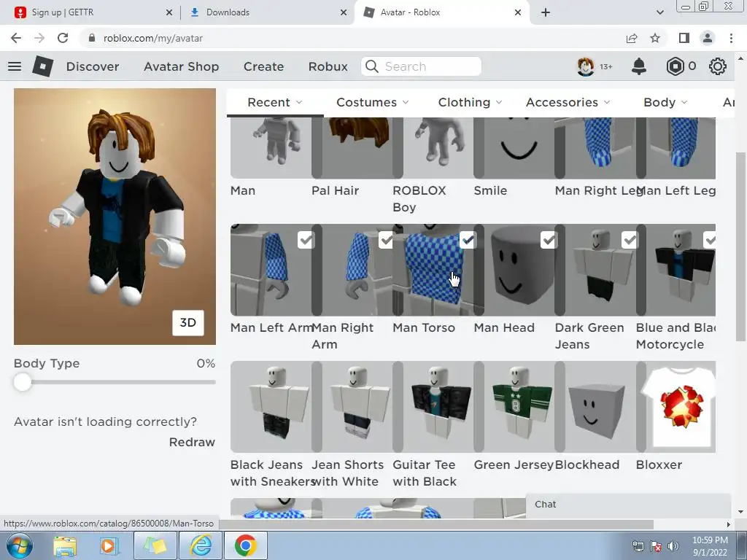Click the Roblox logo icon
The width and height of the screenshot is (747, 560).
coord(42,66)
